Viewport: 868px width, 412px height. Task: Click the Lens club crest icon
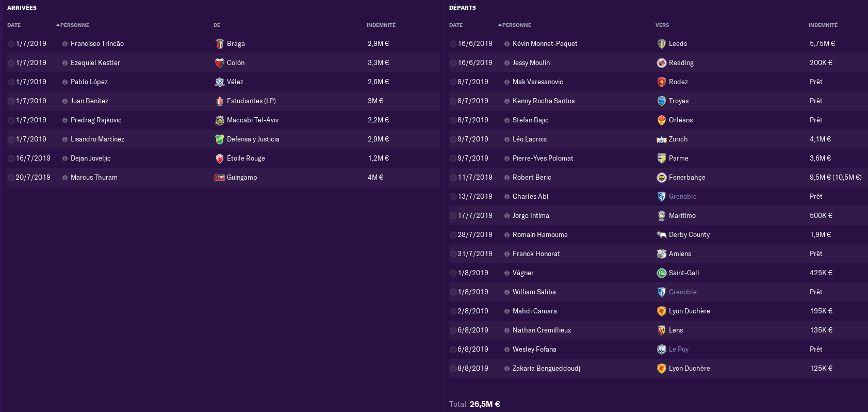coord(662,330)
